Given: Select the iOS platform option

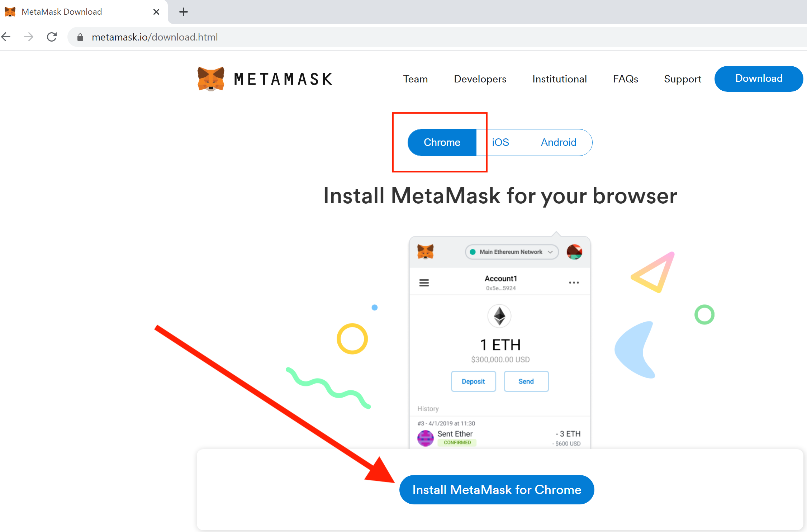Looking at the screenshot, I should (x=500, y=142).
